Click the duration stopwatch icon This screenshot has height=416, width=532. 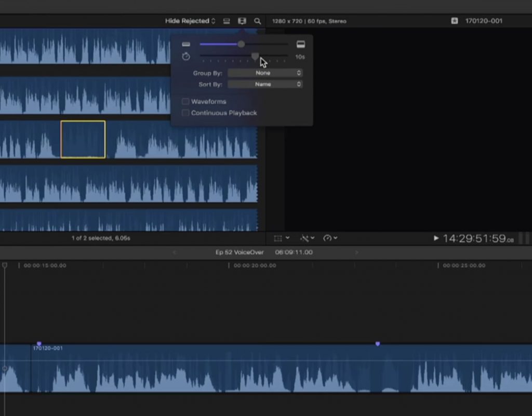click(186, 56)
